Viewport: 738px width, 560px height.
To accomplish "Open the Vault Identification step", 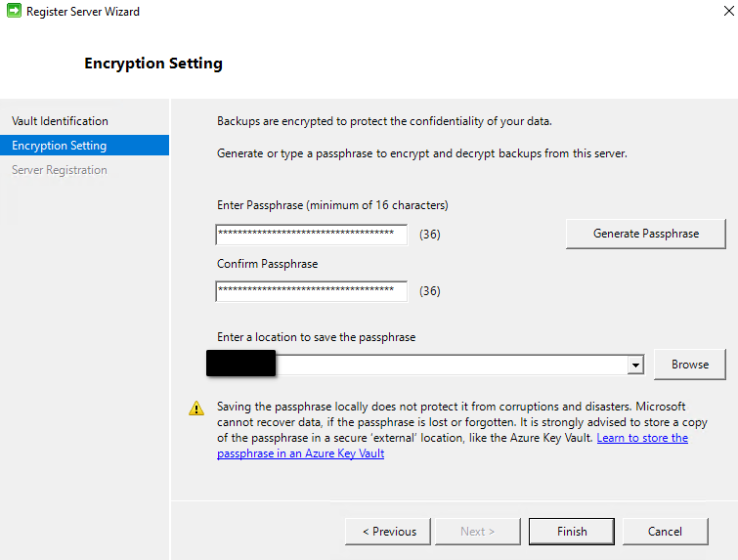I will pos(61,121).
